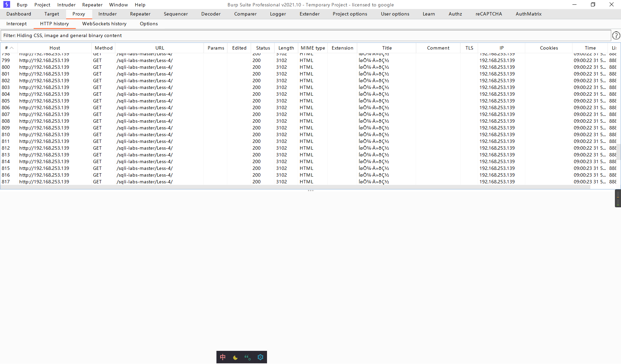621x364 pixels.
Task: Switch to the Intercept sub-tab
Action: pyautogui.click(x=17, y=24)
